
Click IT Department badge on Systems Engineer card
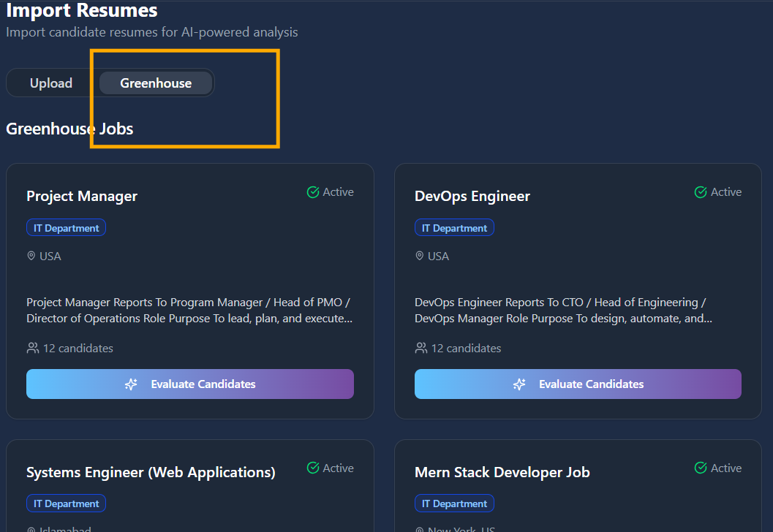click(x=67, y=503)
